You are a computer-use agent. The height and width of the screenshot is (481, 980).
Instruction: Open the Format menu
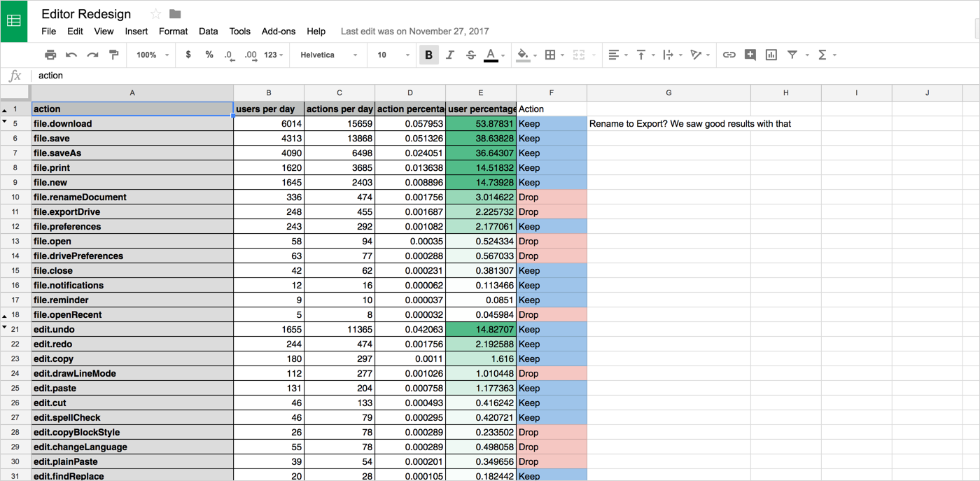(x=173, y=32)
